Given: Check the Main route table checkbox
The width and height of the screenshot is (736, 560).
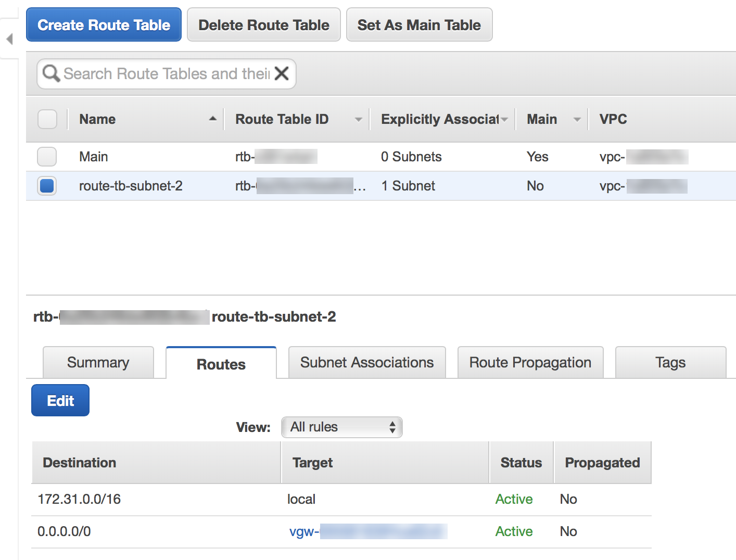Looking at the screenshot, I should click(x=47, y=157).
